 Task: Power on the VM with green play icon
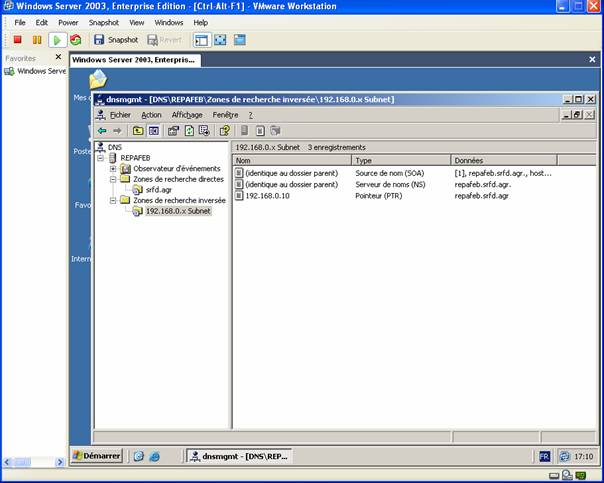coord(57,40)
